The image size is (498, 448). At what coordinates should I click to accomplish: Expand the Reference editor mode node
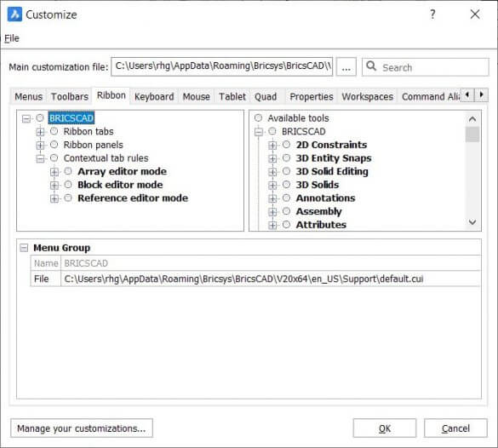[54, 198]
